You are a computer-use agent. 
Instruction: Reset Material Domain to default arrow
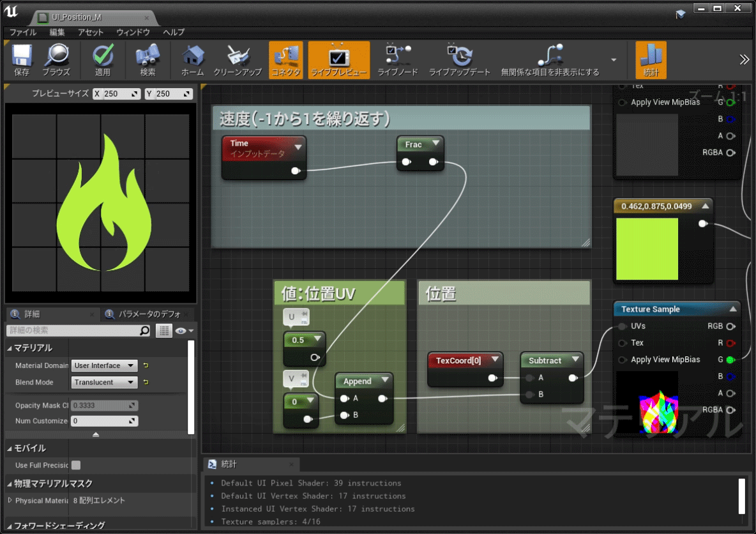click(146, 365)
